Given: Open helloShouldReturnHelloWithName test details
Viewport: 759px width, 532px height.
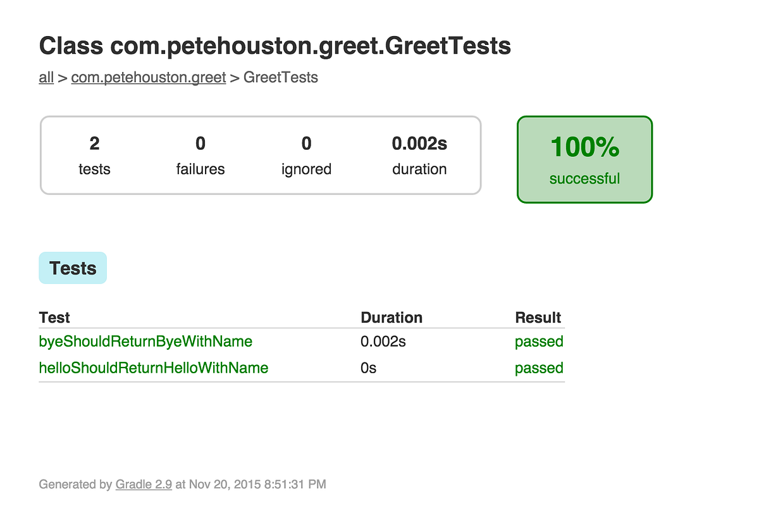Looking at the screenshot, I should click(154, 368).
